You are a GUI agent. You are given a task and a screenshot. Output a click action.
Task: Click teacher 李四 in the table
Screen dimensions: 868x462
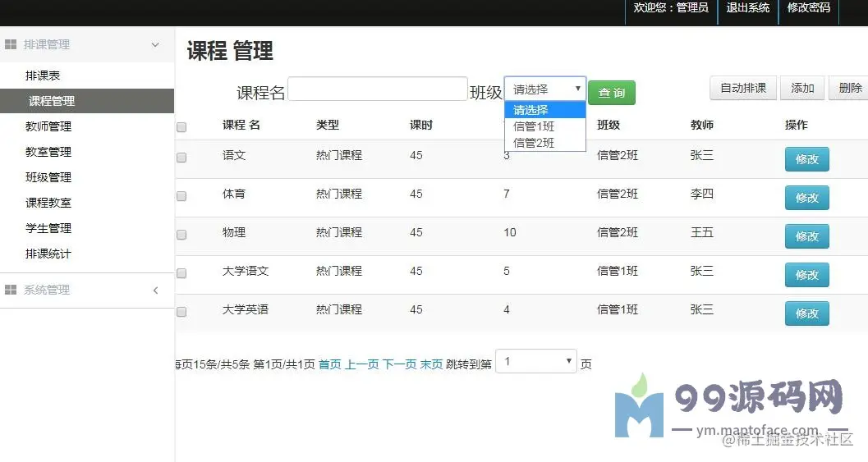pos(702,194)
